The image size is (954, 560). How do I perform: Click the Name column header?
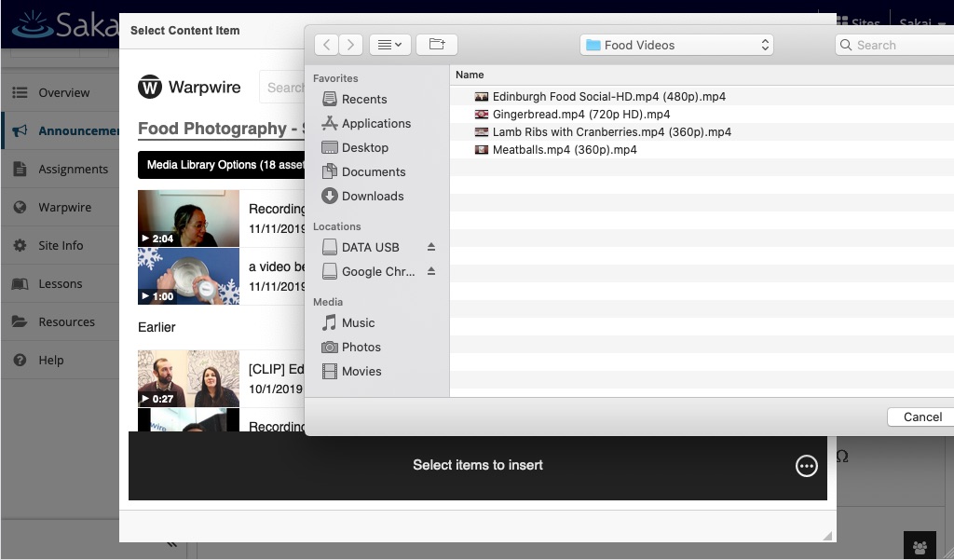click(470, 75)
